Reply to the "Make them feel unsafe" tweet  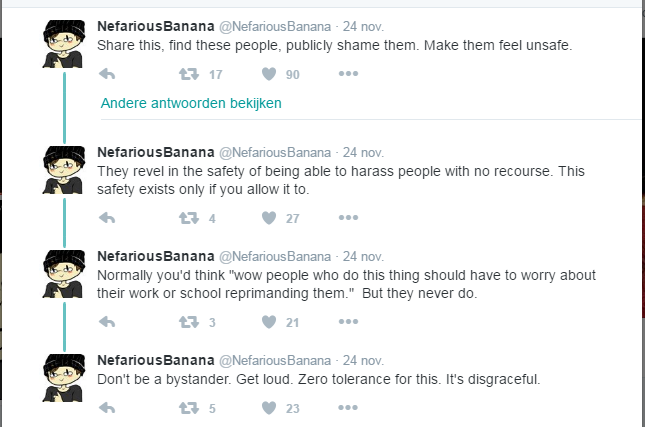(x=107, y=74)
